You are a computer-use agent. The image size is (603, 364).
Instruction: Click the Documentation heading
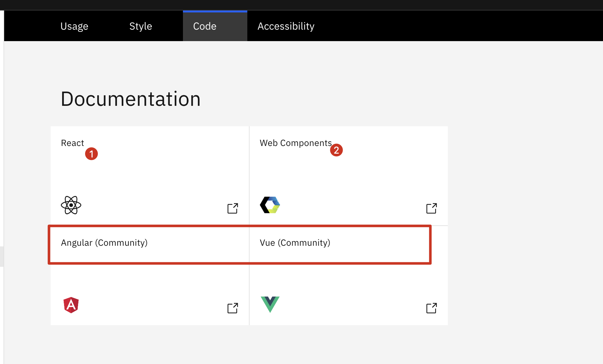click(x=131, y=99)
